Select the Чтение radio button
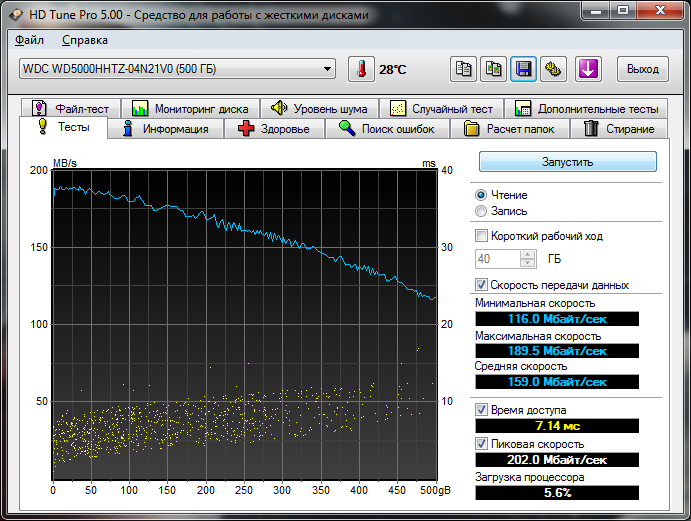This screenshot has width=691, height=521. coord(481,195)
